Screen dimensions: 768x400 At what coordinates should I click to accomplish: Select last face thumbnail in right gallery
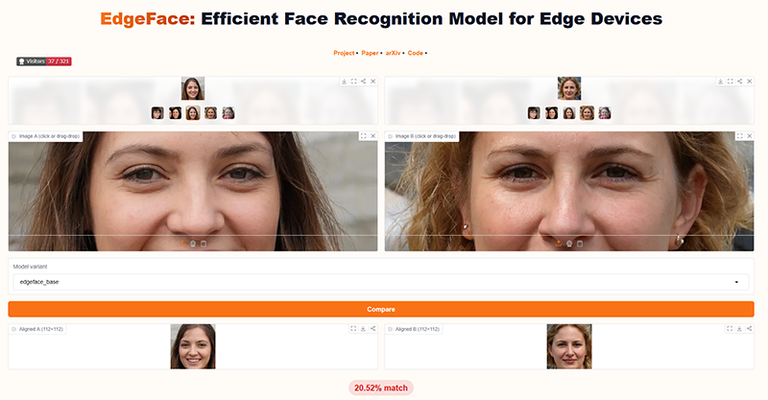(604, 113)
